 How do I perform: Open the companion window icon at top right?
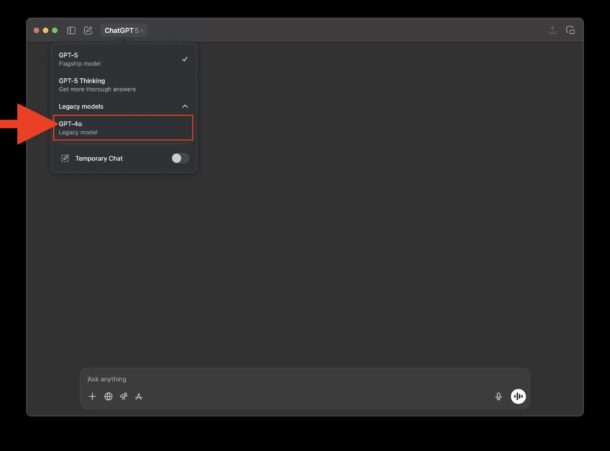click(x=570, y=30)
